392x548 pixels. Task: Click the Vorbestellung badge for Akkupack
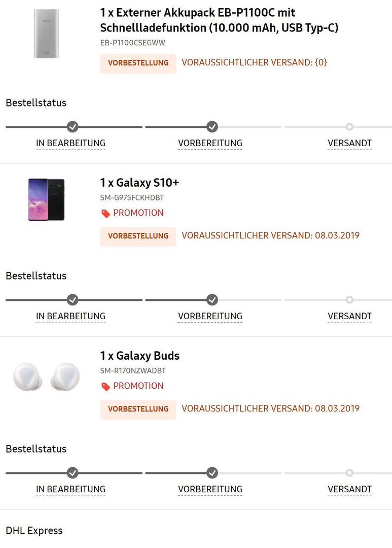[138, 63]
